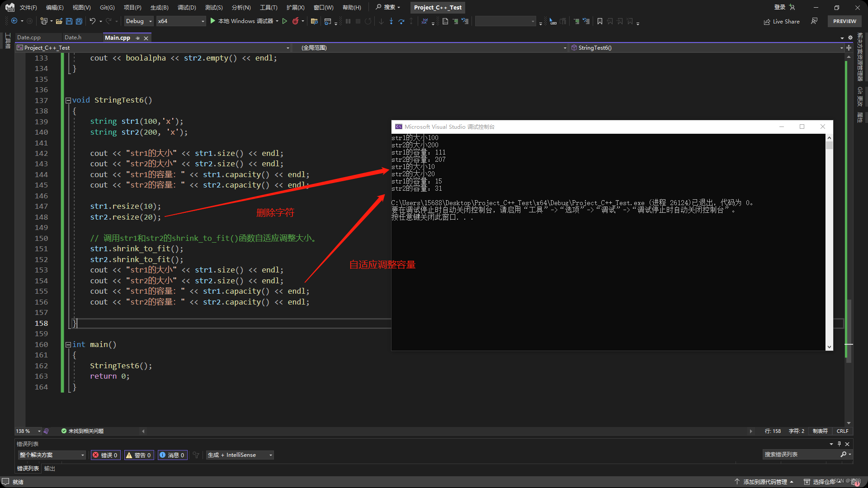Switch to the 输出 output tab

click(50, 469)
